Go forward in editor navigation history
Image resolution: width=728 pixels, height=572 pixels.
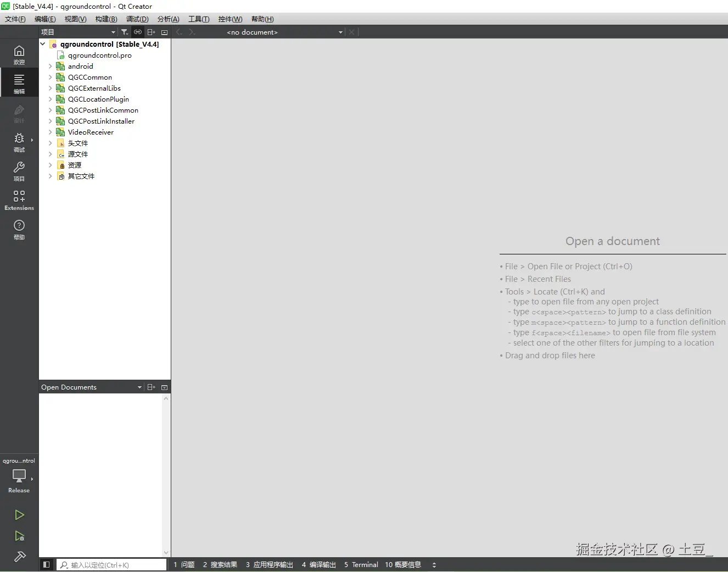coord(192,32)
